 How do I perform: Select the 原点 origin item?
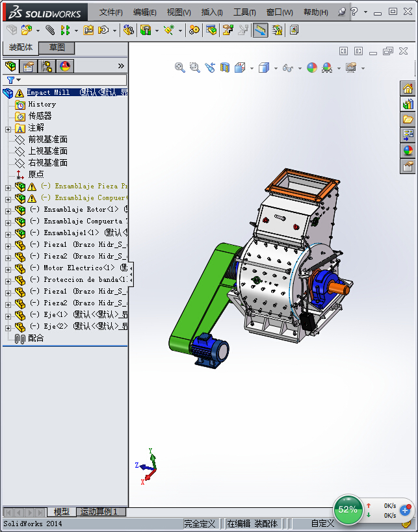pyautogui.click(x=36, y=174)
